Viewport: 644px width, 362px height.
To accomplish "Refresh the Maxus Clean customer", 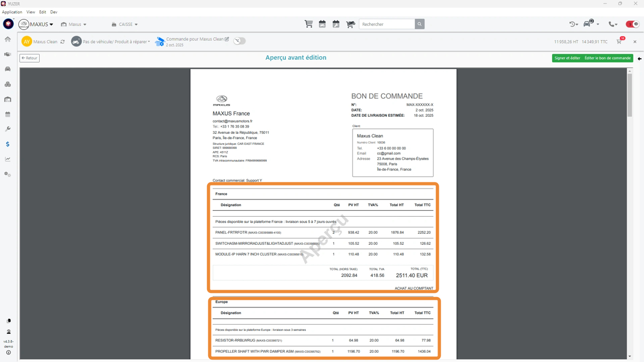I will tap(63, 41).
